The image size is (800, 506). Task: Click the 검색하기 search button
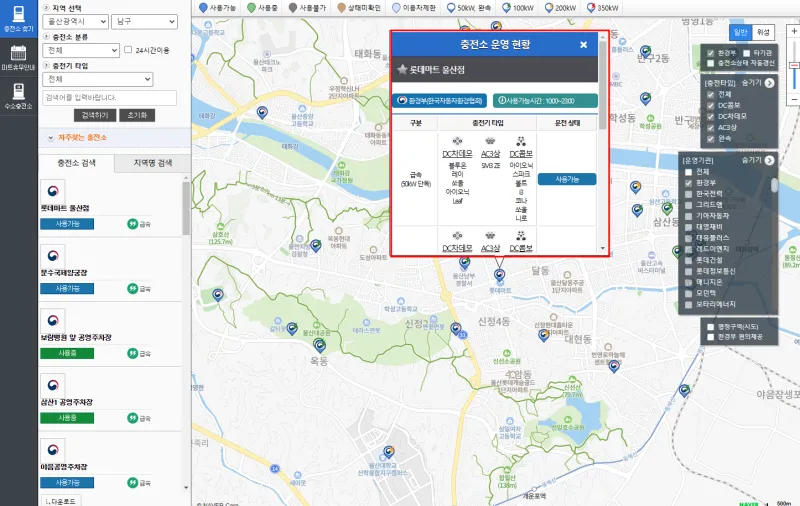pyautogui.click(x=95, y=115)
